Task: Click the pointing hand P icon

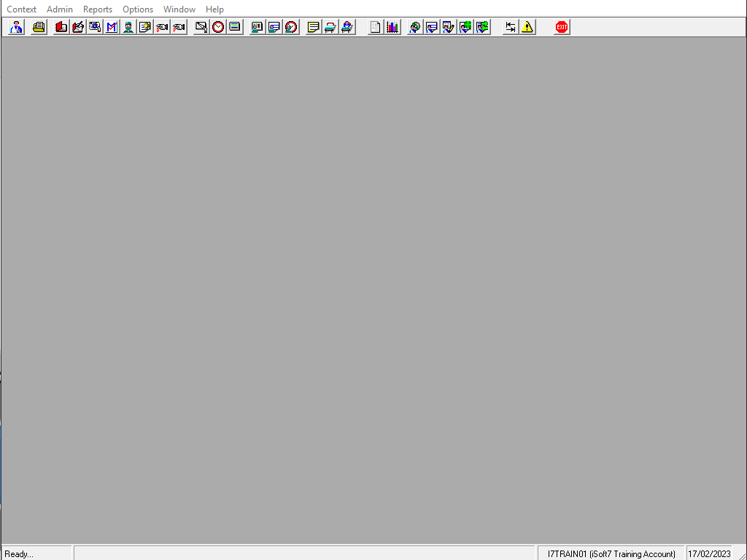Action: click(179, 27)
